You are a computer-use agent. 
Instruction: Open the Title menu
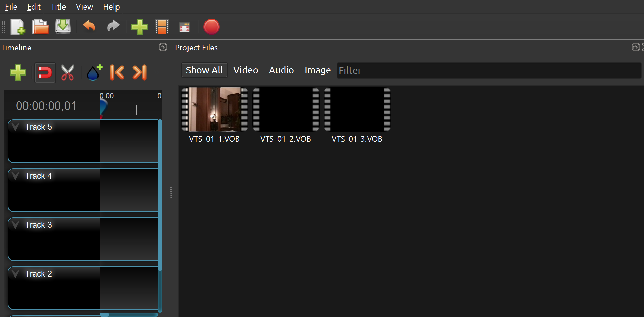tap(58, 6)
